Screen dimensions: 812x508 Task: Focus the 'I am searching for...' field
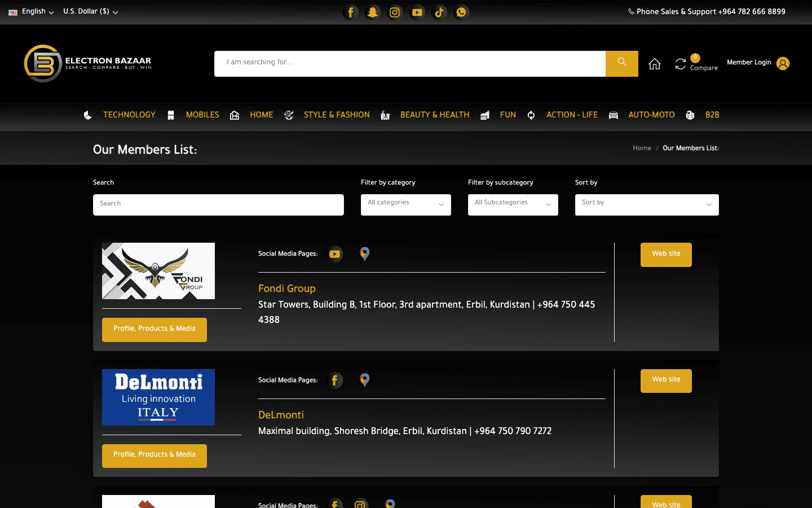(x=410, y=64)
